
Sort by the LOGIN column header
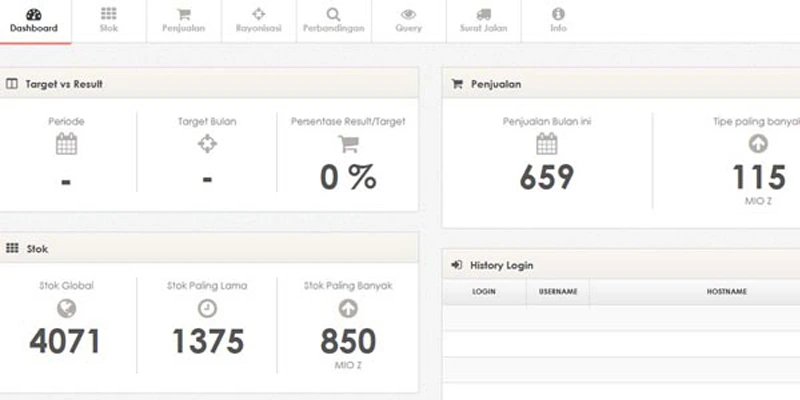tap(484, 292)
